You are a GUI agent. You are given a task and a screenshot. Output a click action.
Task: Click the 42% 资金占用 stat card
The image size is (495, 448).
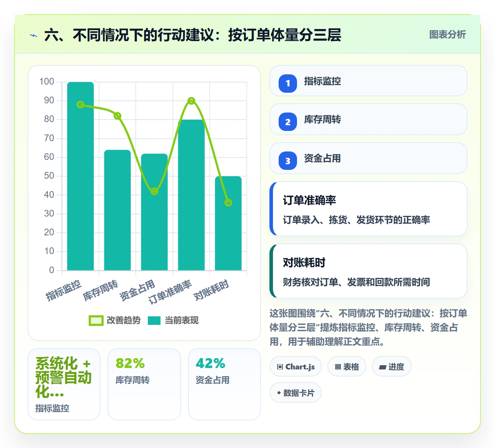225,384
